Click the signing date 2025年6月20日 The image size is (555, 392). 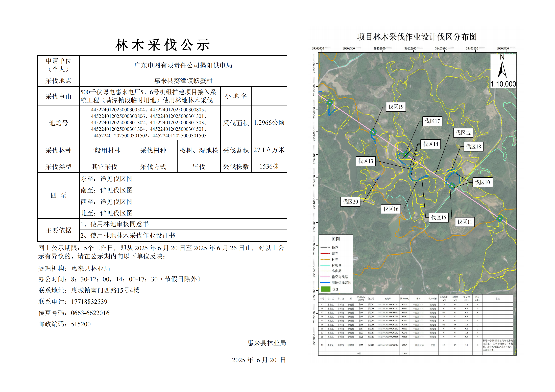coord(259,360)
